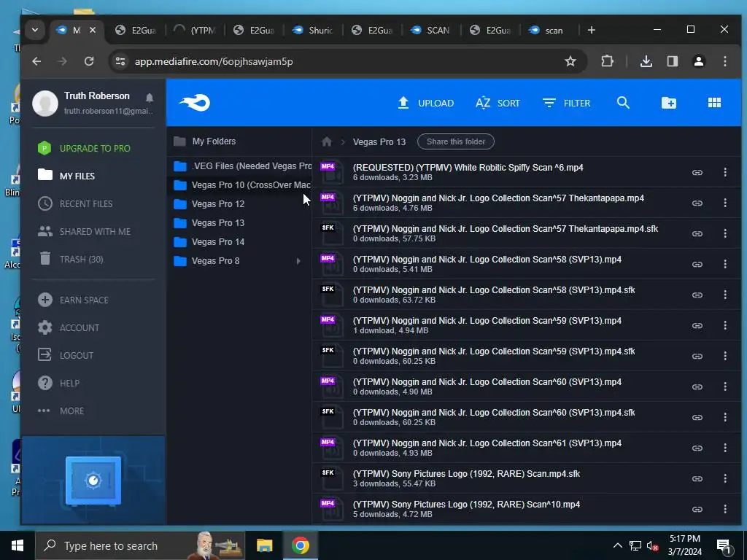Open options for Sony Pictures Logo Scan.mp4.sfk

[x=725, y=478]
